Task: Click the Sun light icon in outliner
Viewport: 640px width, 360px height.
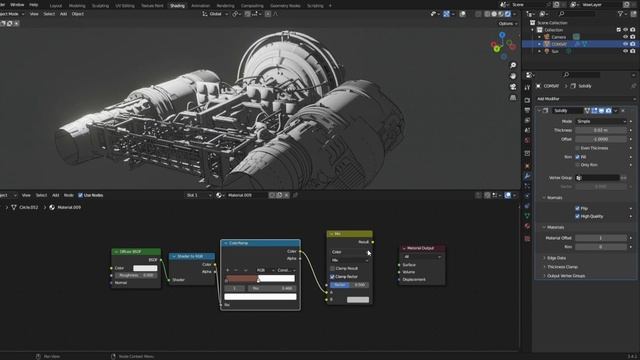Action: coord(547,51)
